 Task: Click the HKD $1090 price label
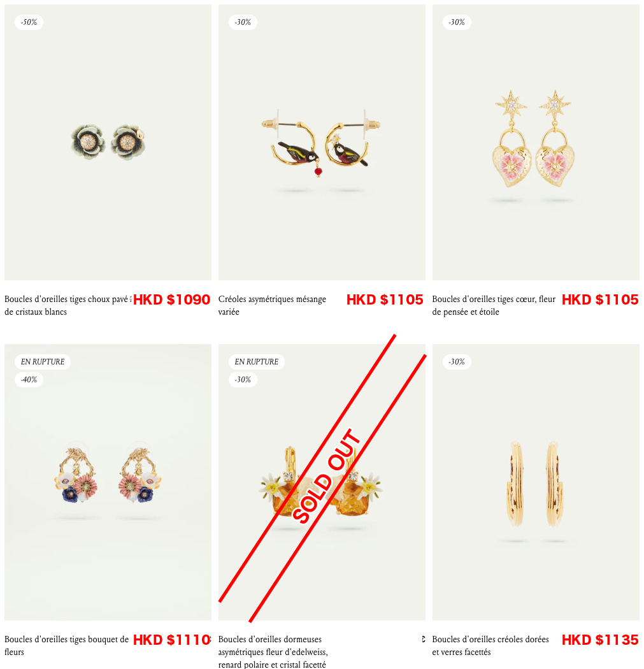coord(172,299)
